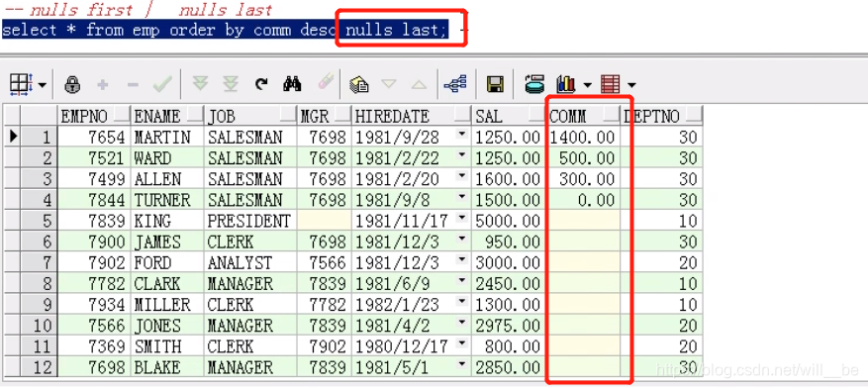Click the JOB column header

click(x=250, y=116)
